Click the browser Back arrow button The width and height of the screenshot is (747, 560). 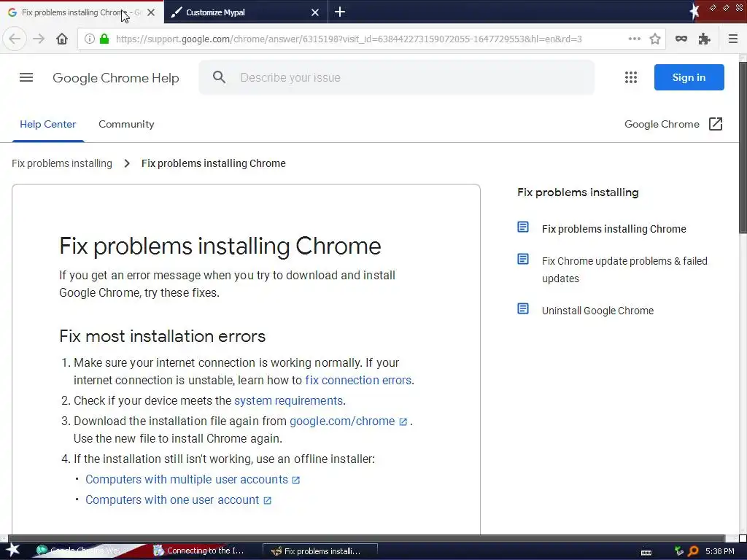[x=15, y=39]
